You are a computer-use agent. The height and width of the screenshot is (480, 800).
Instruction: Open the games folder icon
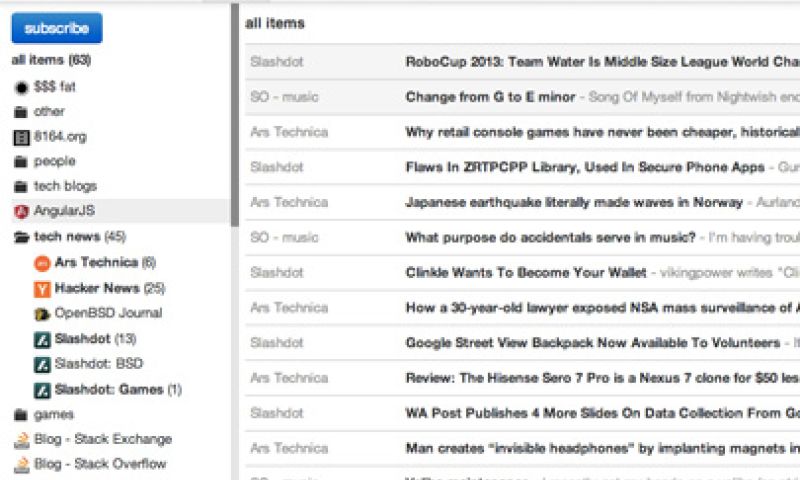click(20, 415)
